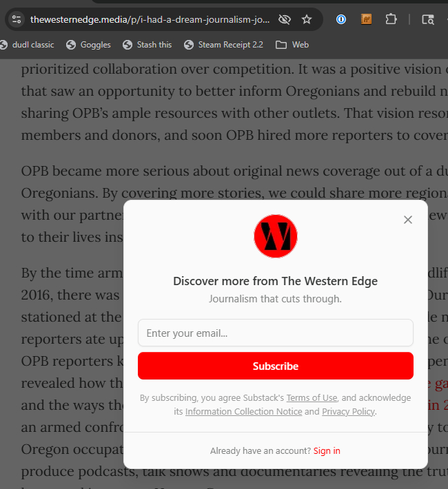Click The Western Edge red logo
This screenshot has width=448, height=489.
tap(276, 236)
